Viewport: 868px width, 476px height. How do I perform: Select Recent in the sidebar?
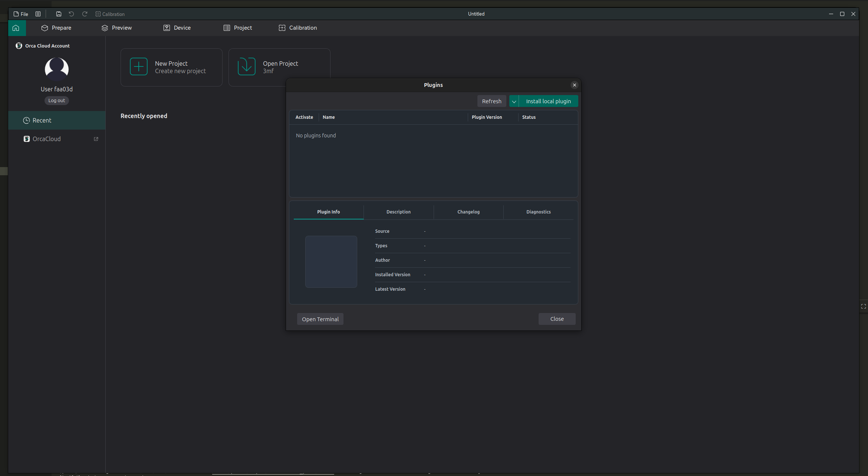[x=57, y=120]
